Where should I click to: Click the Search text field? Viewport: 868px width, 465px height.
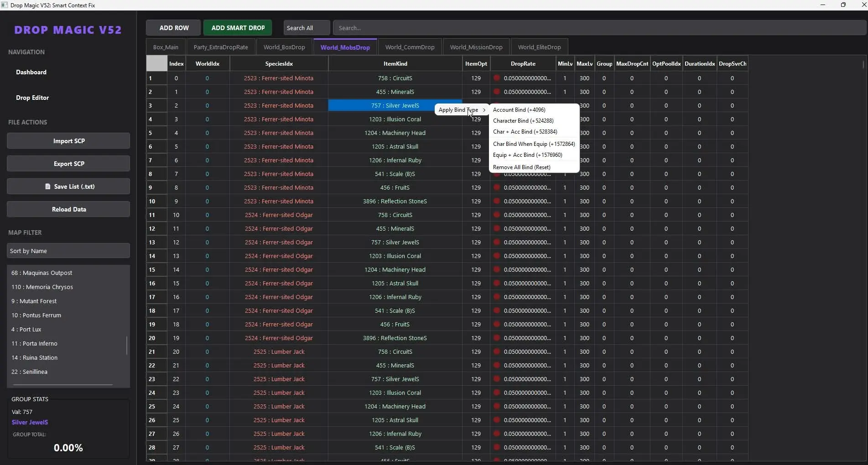(x=599, y=28)
